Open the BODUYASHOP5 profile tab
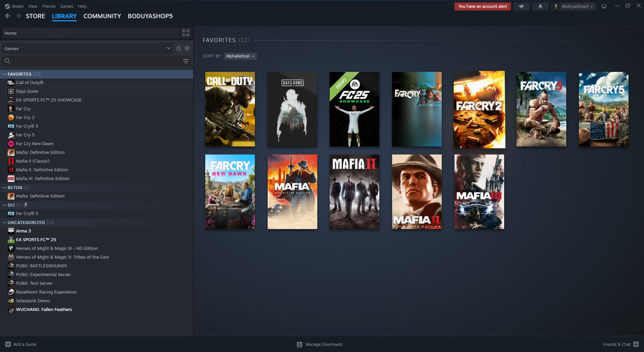The image size is (644, 352). pyautogui.click(x=150, y=16)
